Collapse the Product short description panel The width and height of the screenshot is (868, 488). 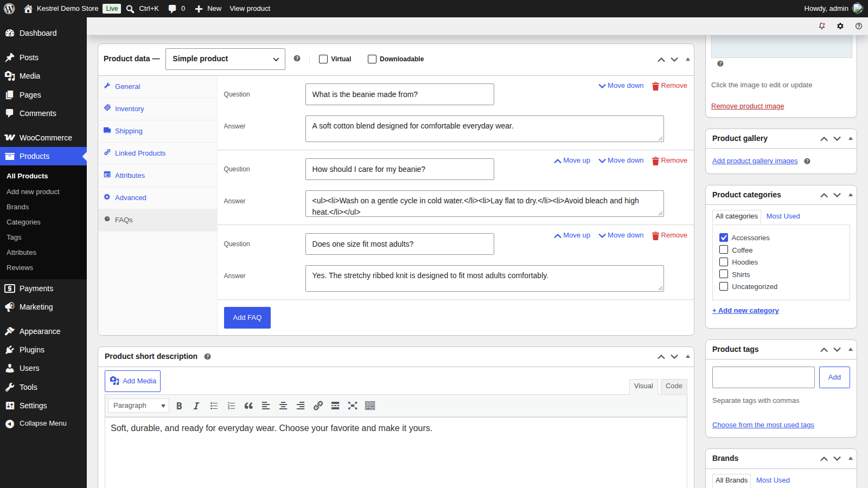pos(688,356)
